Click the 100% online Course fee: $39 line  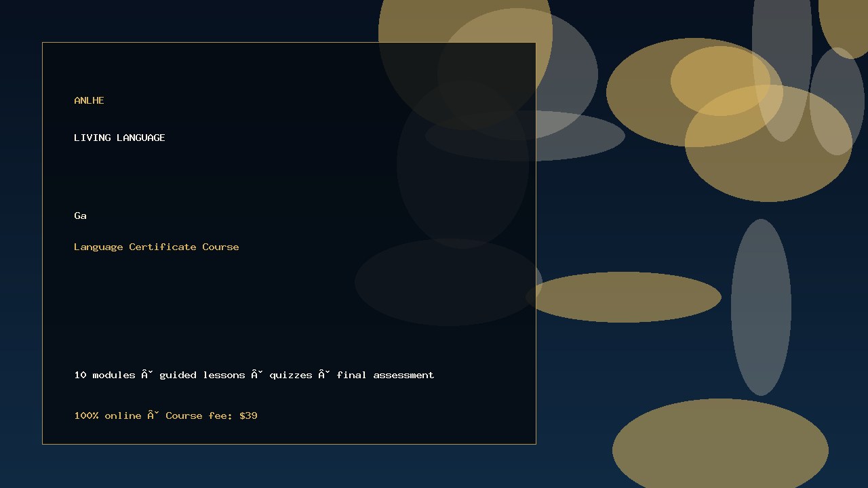165,415
